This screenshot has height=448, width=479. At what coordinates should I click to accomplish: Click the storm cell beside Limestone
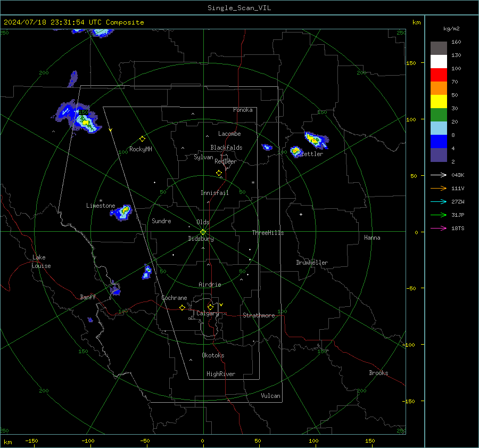tap(121, 212)
